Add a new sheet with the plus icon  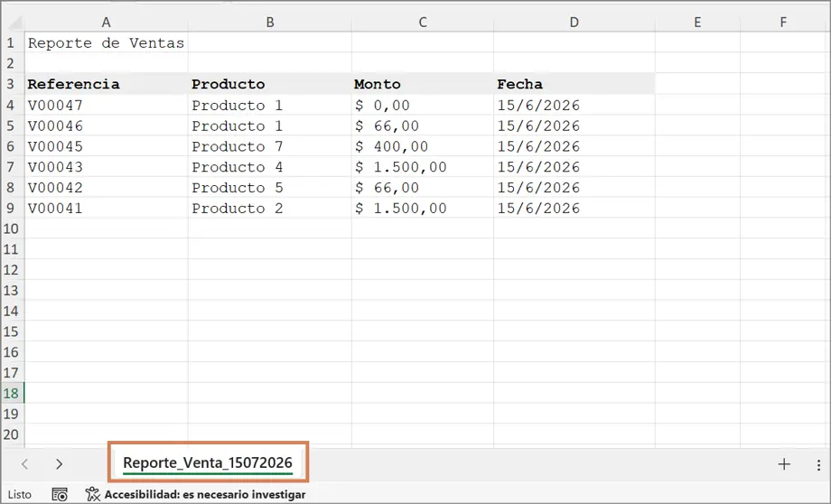coord(784,464)
